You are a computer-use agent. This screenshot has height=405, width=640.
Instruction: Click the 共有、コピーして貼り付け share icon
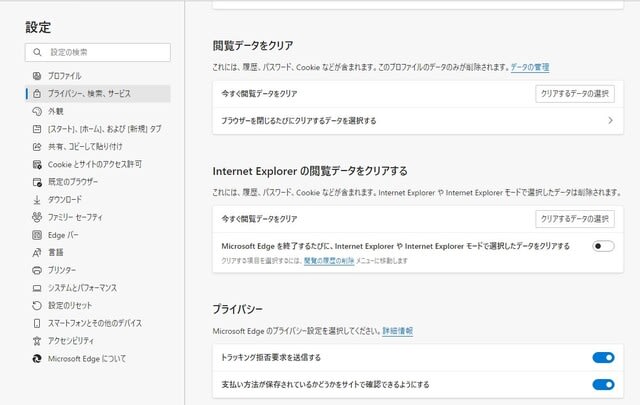(x=37, y=147)
